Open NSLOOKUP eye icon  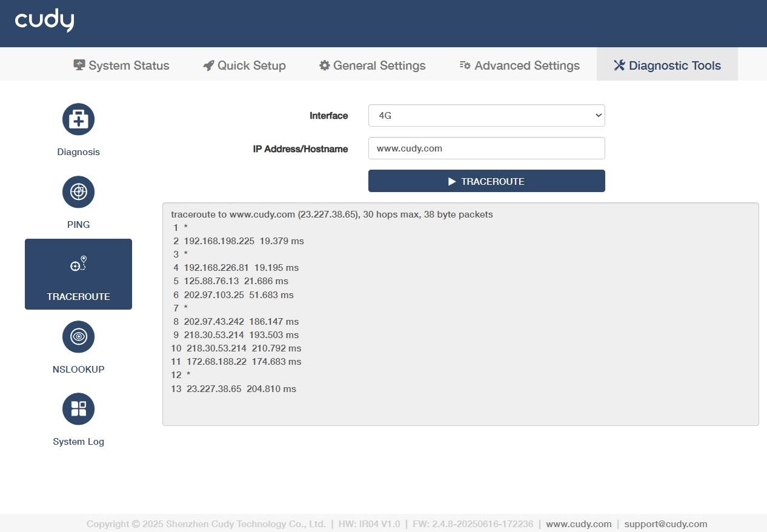78,336
